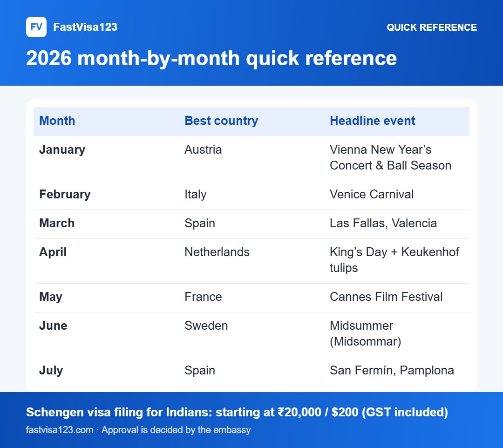503x448 pixels.
Task: Click the June row label
Action: pos(53,326)
